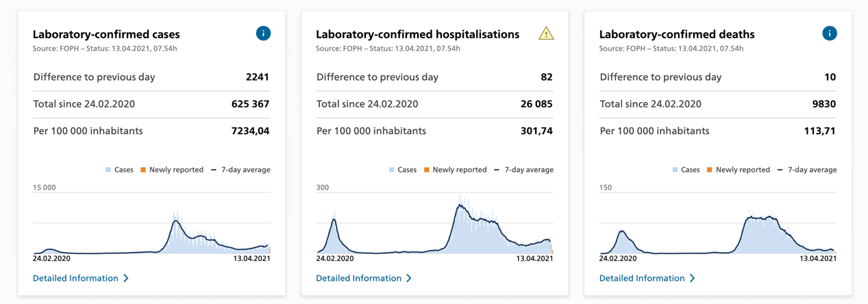Viewport: 868px width, 304px height.
Task: Click warning triangle icon on hospitalisations card
Action: click(x=546, y=34)
